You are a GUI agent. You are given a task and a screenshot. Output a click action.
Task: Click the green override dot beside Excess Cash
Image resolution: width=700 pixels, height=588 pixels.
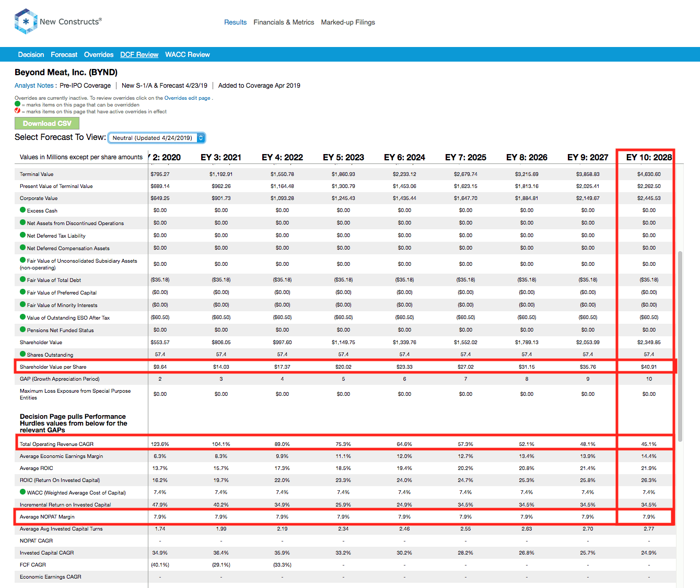pos(22,210)
